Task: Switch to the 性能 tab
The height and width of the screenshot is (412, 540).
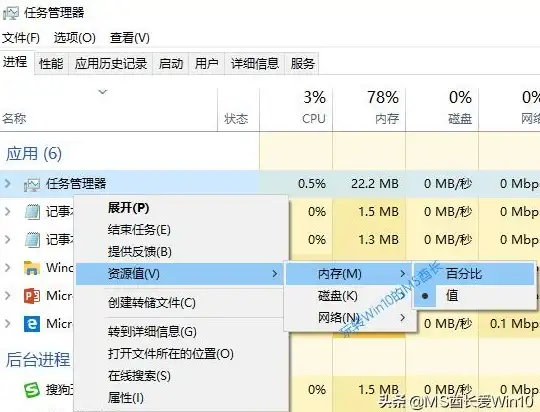Action: (x=51, y=64)
